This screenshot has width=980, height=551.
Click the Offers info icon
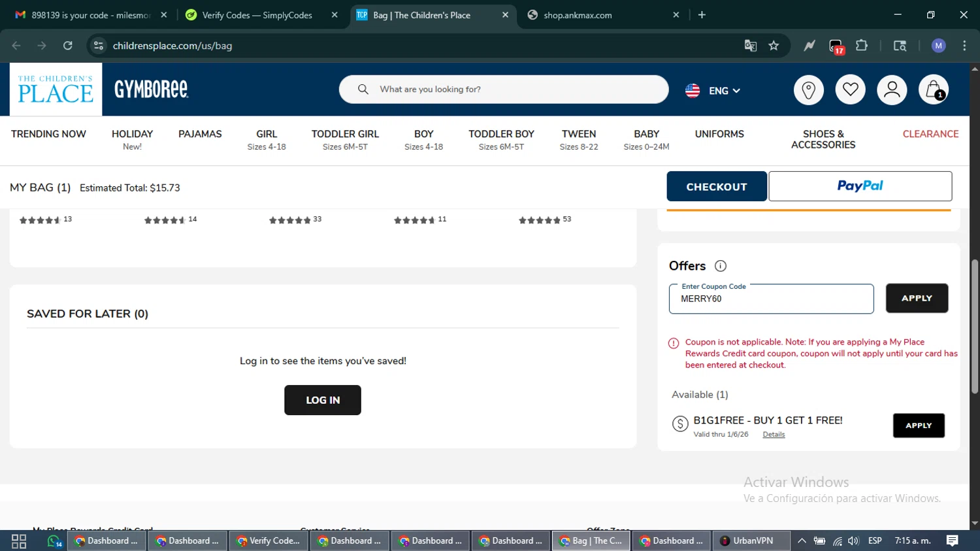(721, 266)
